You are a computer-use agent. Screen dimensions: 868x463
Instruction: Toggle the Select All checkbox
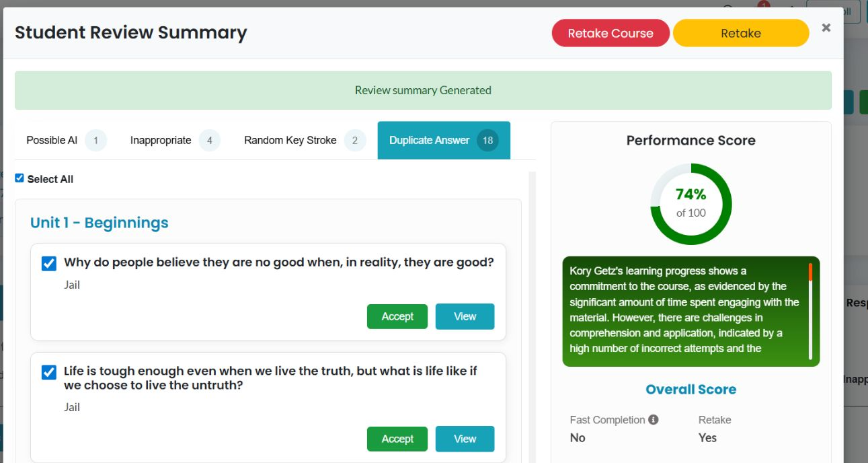click(x=19, y=178)
